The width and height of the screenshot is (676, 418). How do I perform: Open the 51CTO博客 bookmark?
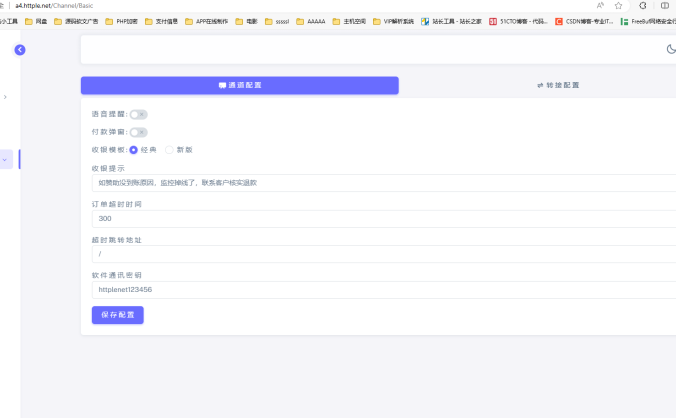[518, 21]
